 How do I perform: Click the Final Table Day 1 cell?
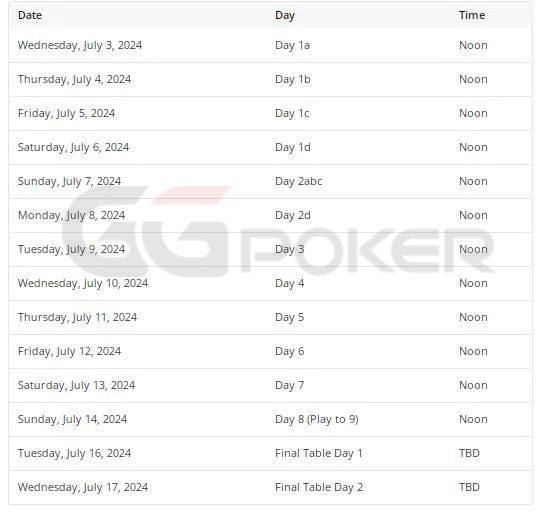coord(319,453)
